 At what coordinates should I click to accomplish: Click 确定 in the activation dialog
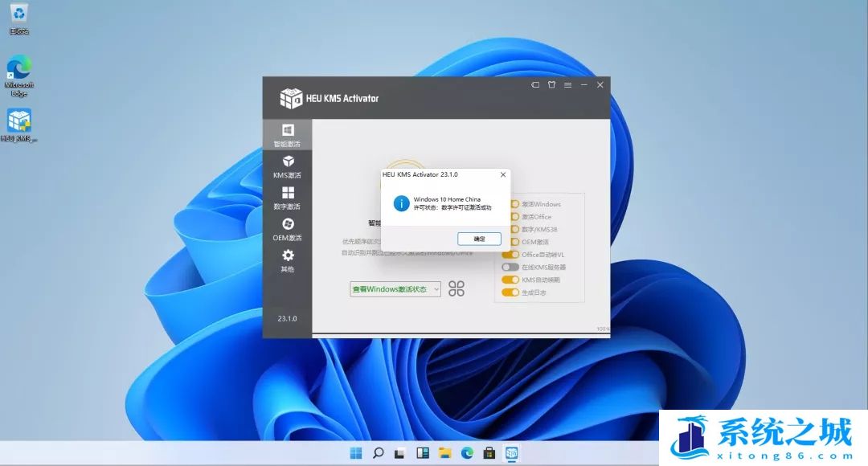point(479,239)
